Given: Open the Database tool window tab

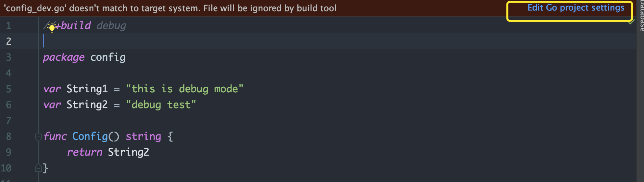Looking at the screenshot, I should [641, 16].
